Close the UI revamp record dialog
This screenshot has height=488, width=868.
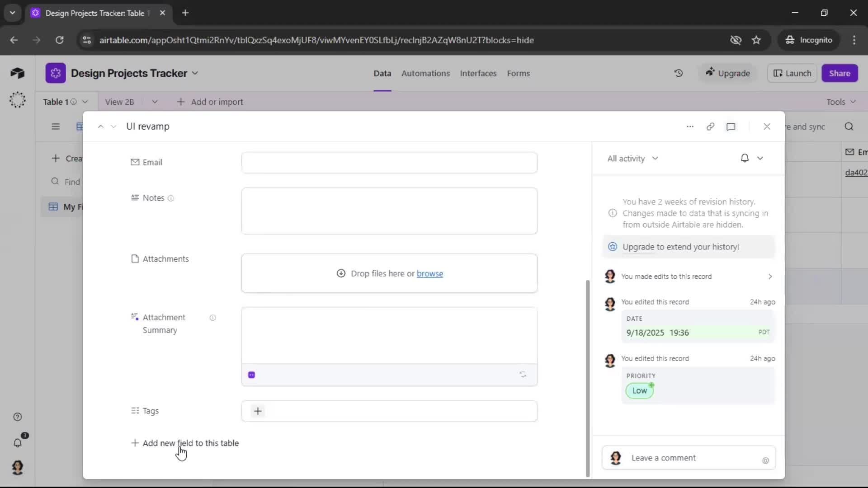[x=767, y=127]
